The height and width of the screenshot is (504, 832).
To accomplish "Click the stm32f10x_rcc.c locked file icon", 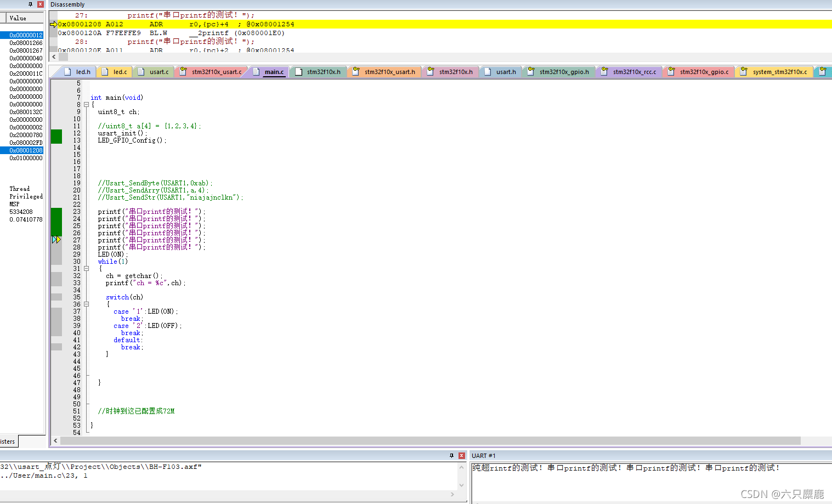I will [604, 71].
